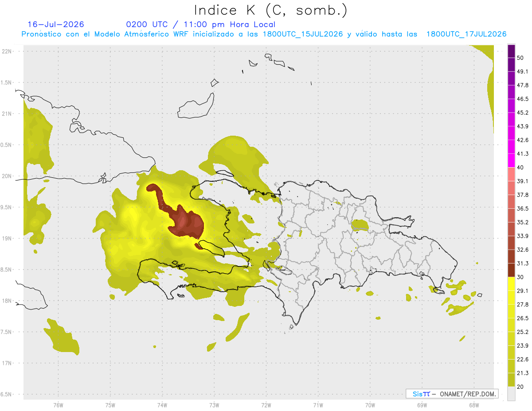532x411 pixels.
Task: Click the 71W longitude label
Action: coord(318,405)
